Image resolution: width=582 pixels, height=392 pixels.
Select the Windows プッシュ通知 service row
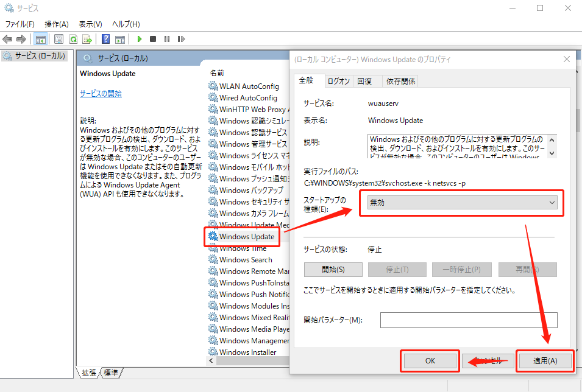point(248,179)
